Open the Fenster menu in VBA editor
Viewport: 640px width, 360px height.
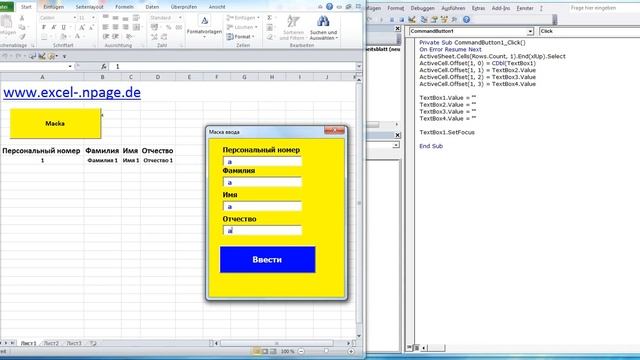pos(525,8)
